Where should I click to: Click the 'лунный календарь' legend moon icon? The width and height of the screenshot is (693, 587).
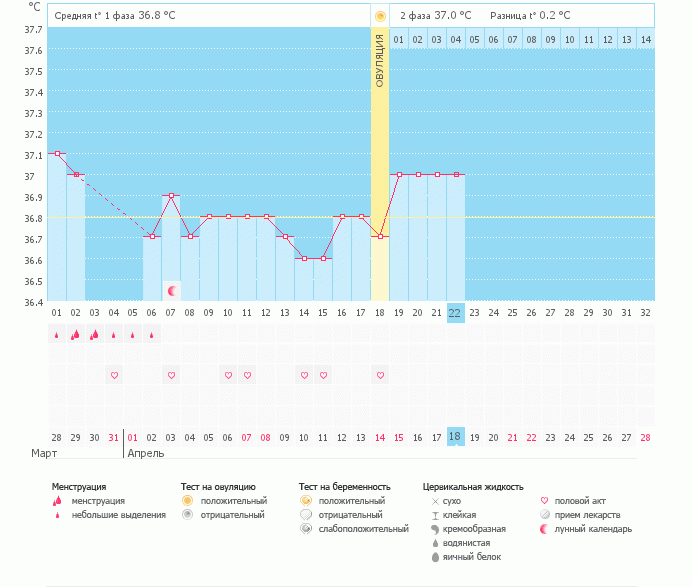[x=545, y=528]
